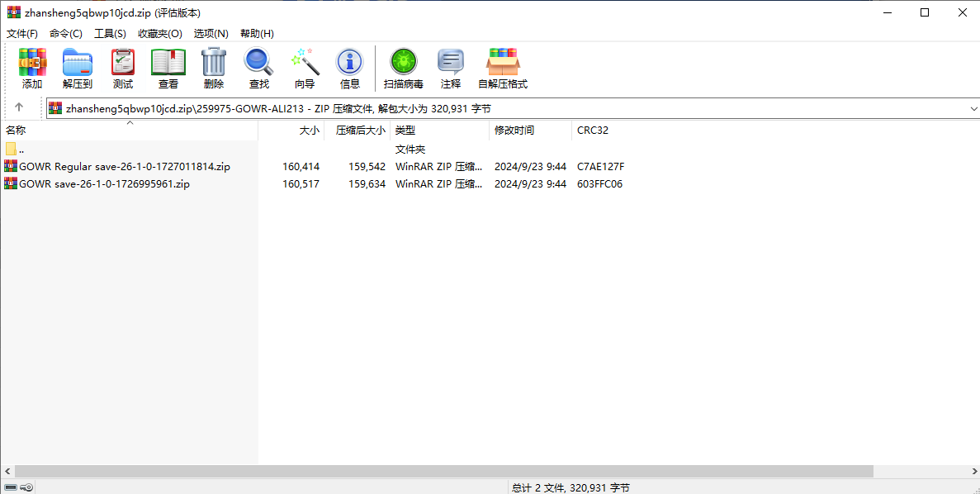Click the scrollbar right arrow
Viewport: 980px width, 494px height.
pos(973,471)
